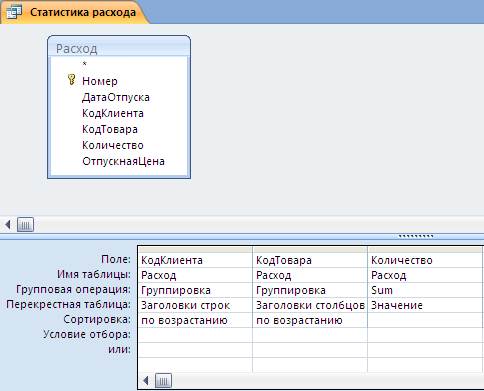
Task: Click по возрастанию sort under КодКлиента
Action: click(195, 320)
